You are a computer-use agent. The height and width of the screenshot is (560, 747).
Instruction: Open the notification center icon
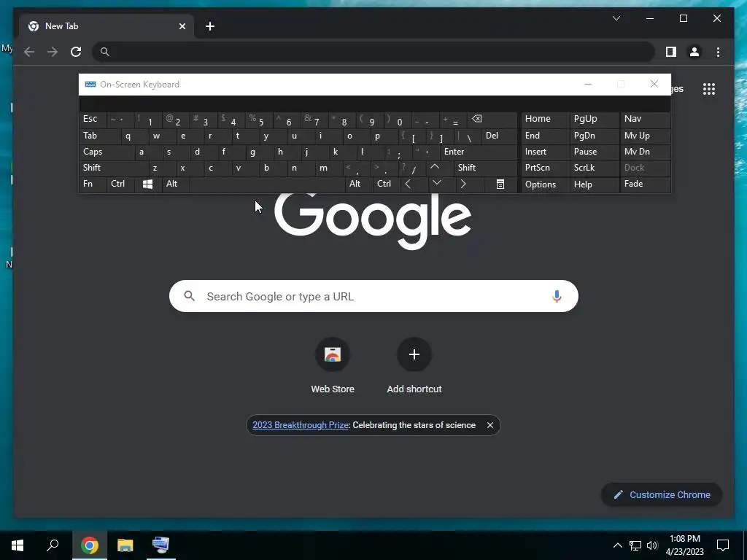click(723, 545)
